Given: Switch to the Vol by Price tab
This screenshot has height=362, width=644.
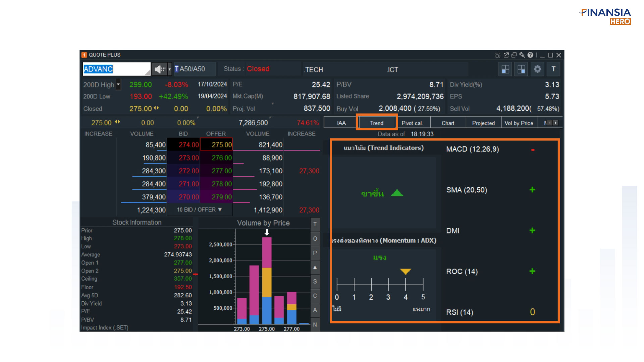Looking at the screenshot, I should (519, 123).
